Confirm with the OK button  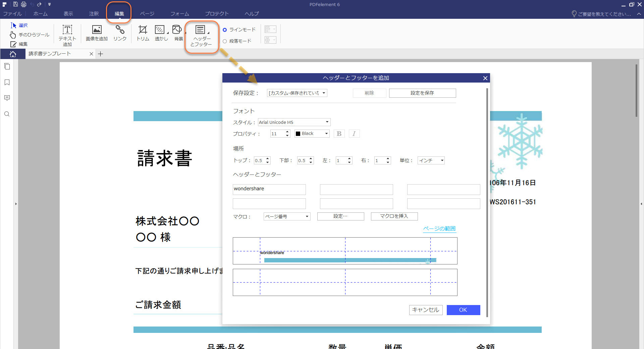tap(463, 310)
